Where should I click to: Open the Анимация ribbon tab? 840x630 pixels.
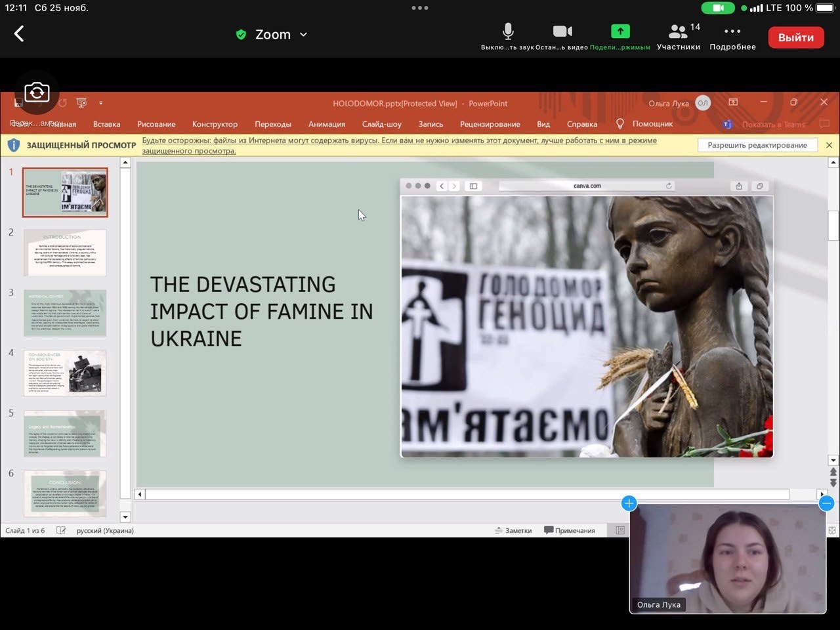(x=326, y=124)
